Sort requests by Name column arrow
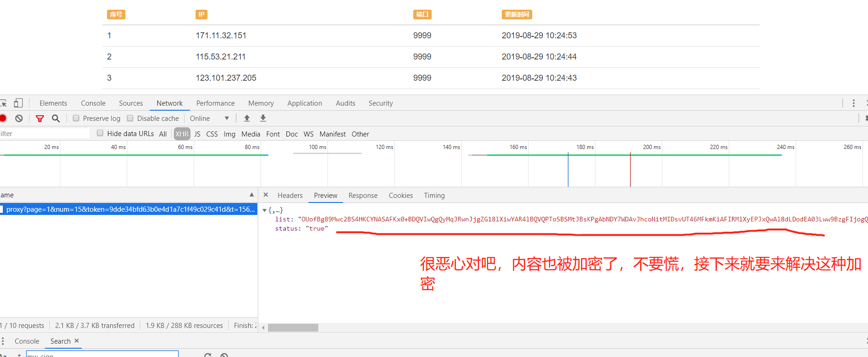This screenshot has width=868, height=357. point(251,195)
